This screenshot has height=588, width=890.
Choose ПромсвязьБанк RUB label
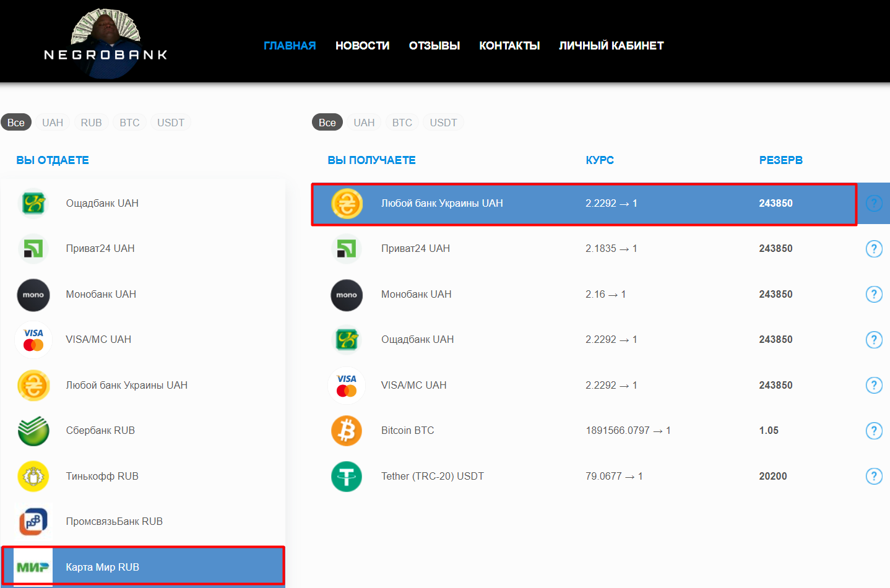(x=114, y=521)
